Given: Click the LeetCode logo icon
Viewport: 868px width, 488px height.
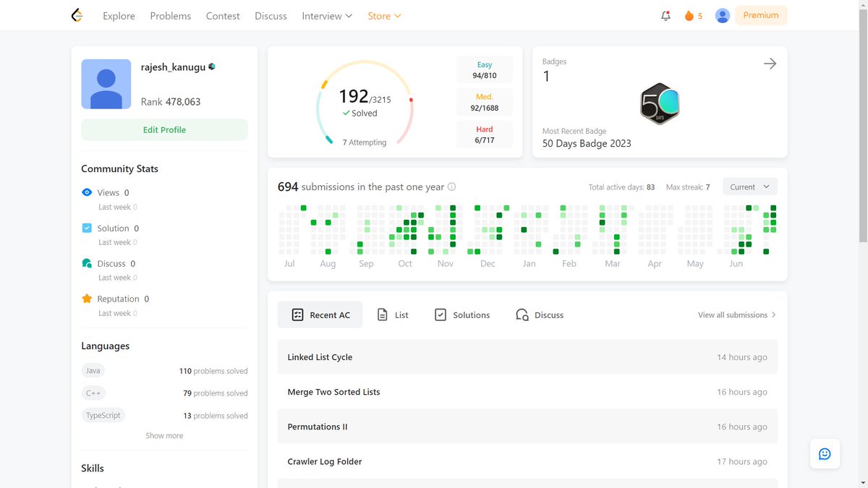Looking at the screenshot, I should (x=77, y=15).
